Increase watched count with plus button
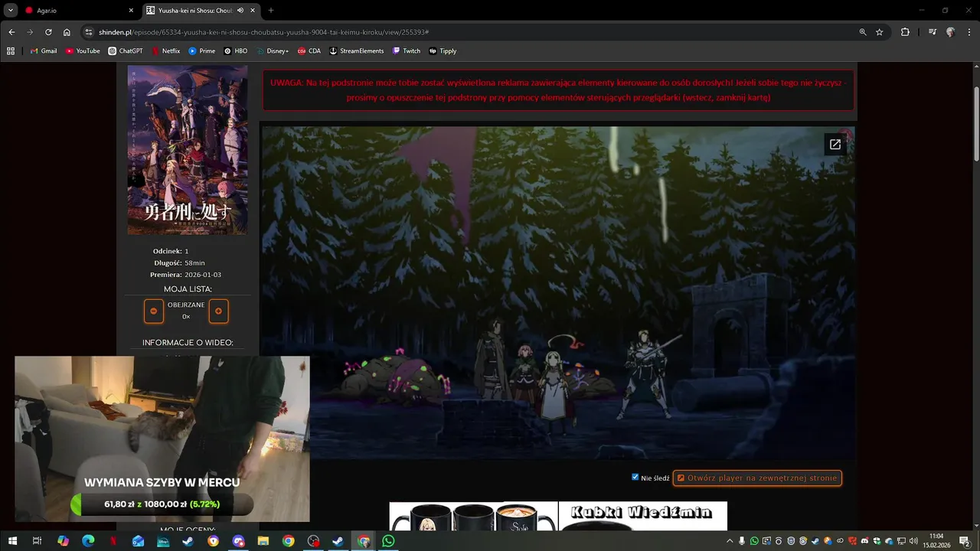 [x=218, y=311]
